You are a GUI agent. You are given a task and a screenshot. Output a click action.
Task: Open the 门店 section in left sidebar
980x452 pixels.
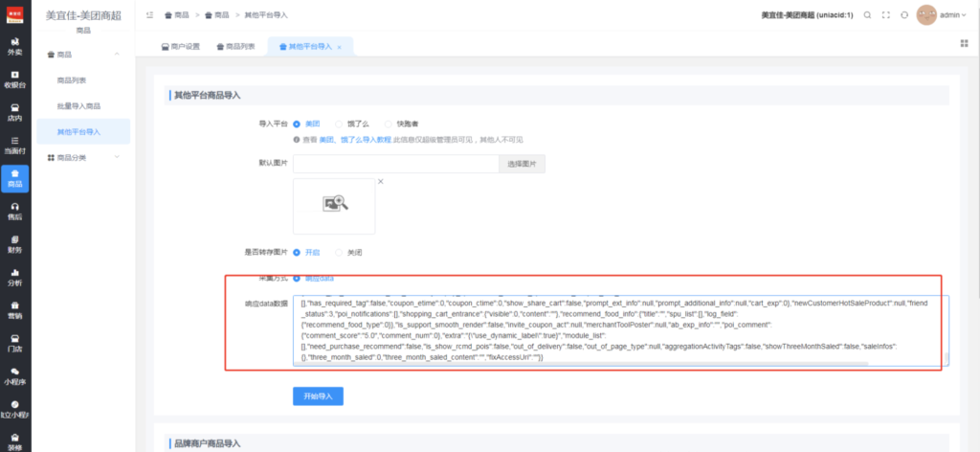click(x=15, y=344)
